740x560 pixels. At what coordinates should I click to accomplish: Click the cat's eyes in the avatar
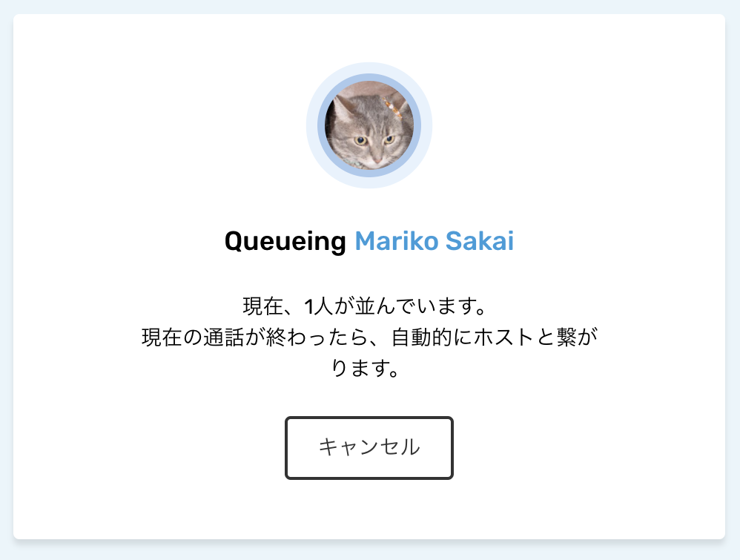pyautogui.click(x=374, y=139)
